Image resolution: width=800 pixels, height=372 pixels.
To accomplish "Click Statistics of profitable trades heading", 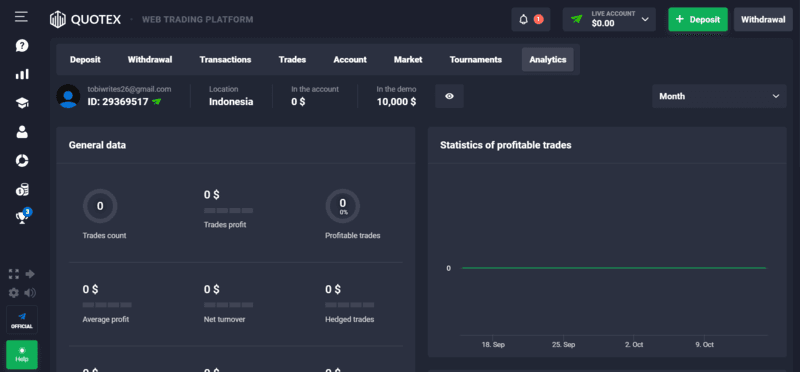I will tap(506, 145).
